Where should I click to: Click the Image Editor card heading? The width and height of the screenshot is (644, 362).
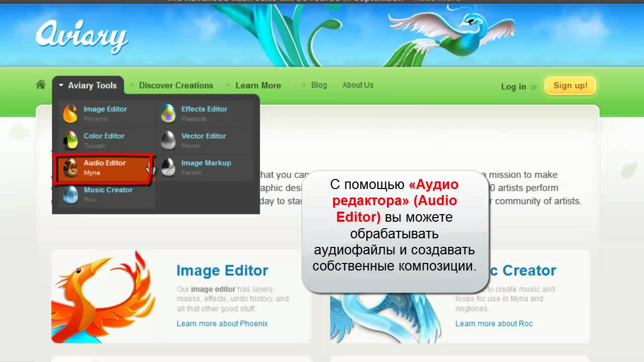point(222,270)
